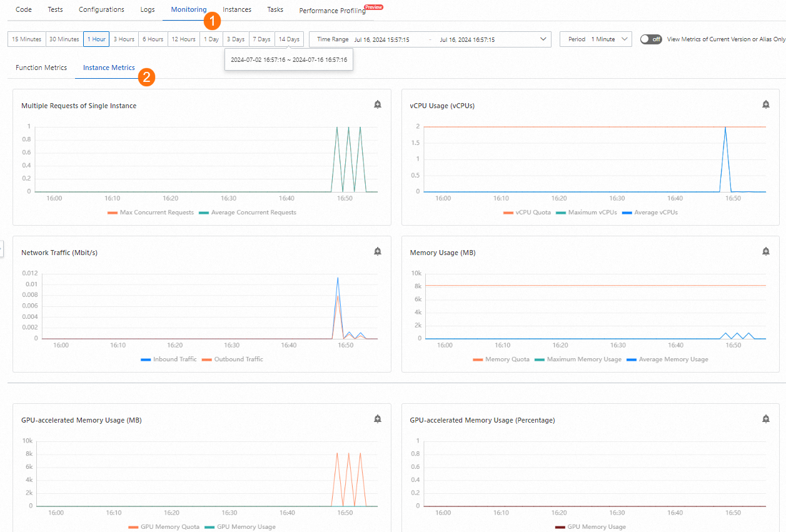Click the bell icon on Memory Usage chart
Screen dimensions: 786x532
click(x=765, y=251)
